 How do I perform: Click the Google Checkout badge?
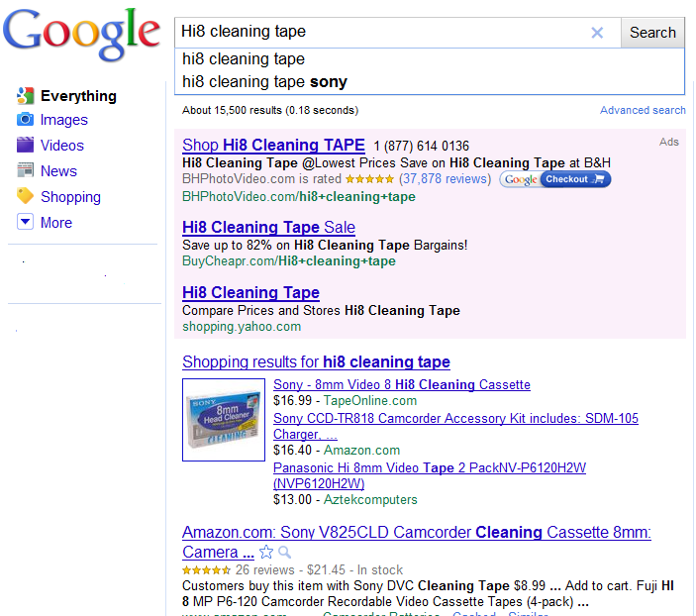coord(554,179)
